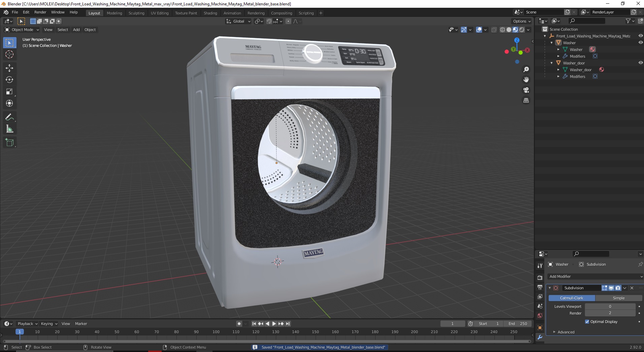Hide the Washer collection in outliner

640,42
